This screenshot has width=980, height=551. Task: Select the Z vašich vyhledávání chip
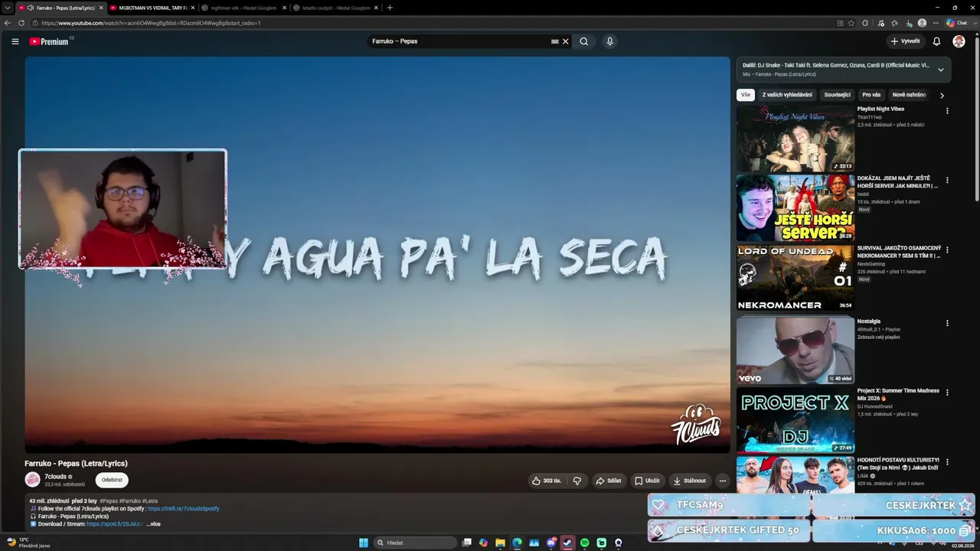[x=787, y=95]
